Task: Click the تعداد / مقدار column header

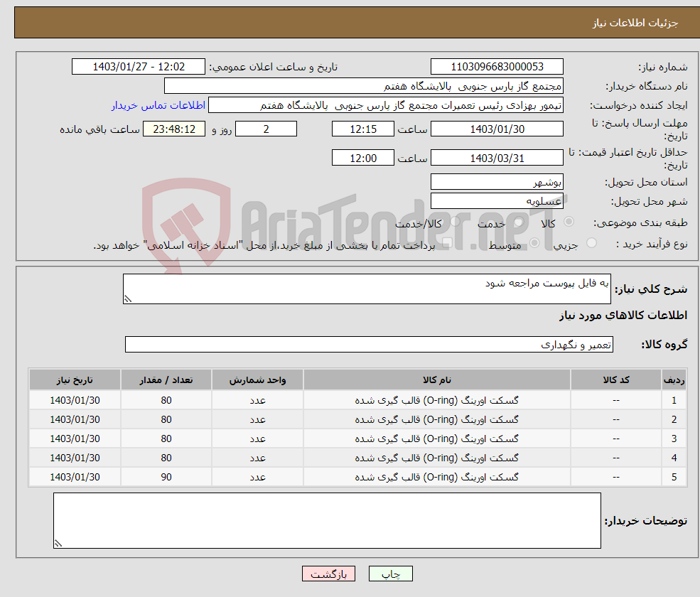Action: coord(166,380)
